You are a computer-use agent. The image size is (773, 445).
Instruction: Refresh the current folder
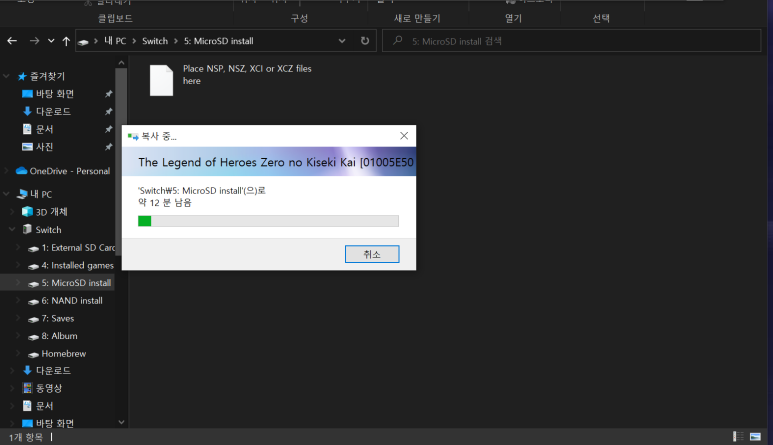click(x=365, y=41)
